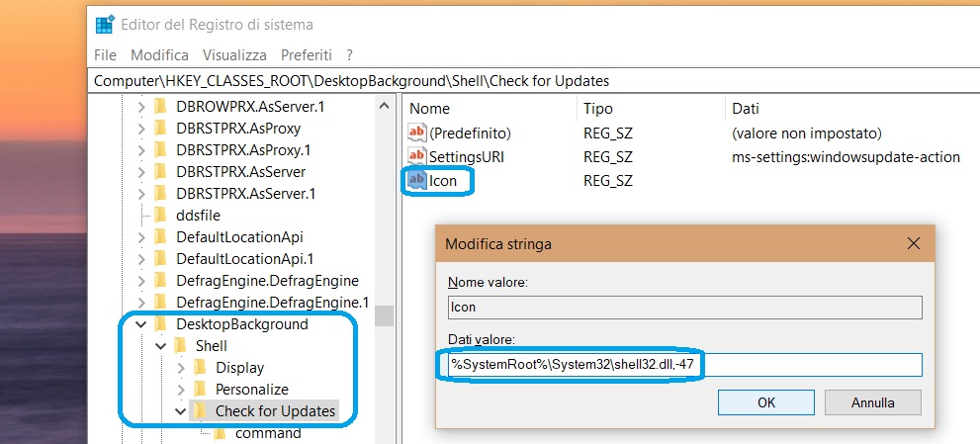Expand the DBRSTPRX.AsProxy key
Image resolution: width=980 pixels, height=444 pixels.
[x=141, y=129]
